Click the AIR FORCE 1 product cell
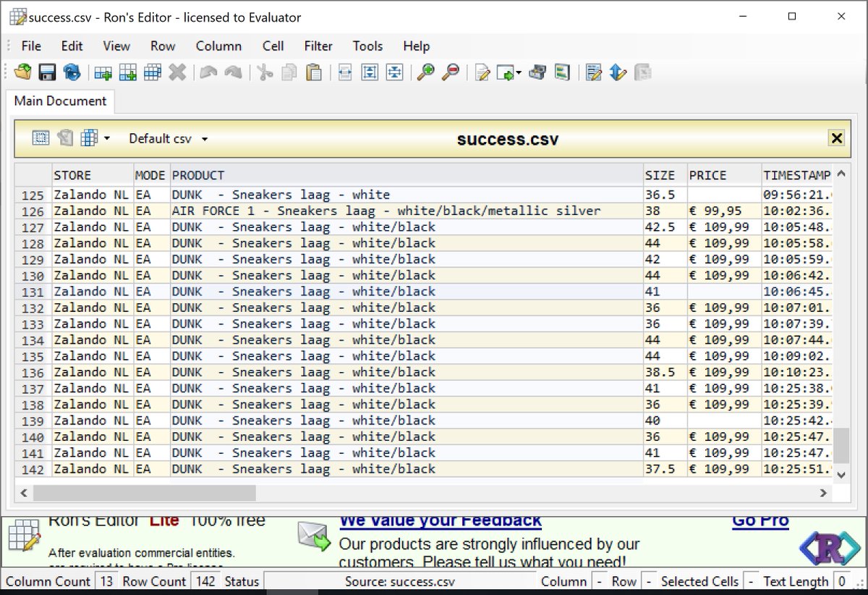 click(x=407, y=211)
